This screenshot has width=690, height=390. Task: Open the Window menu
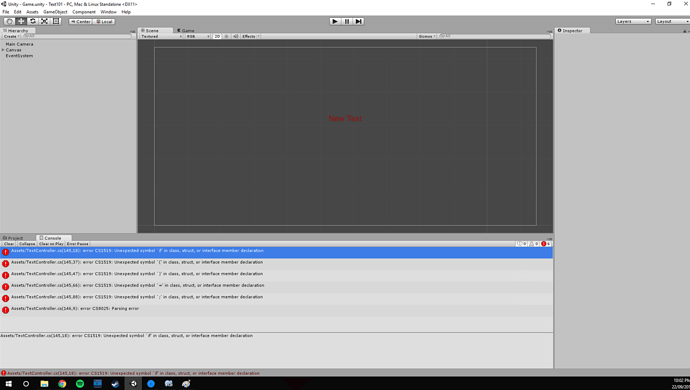(108, 12)
